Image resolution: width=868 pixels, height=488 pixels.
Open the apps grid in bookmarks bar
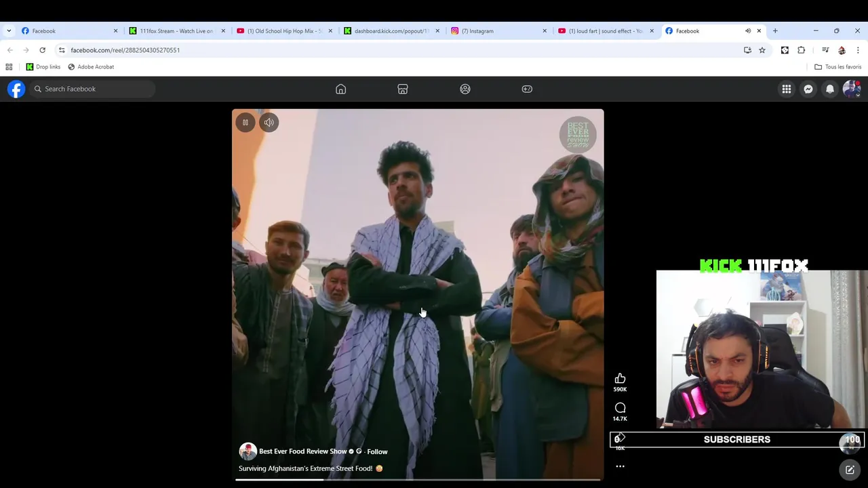9,66
